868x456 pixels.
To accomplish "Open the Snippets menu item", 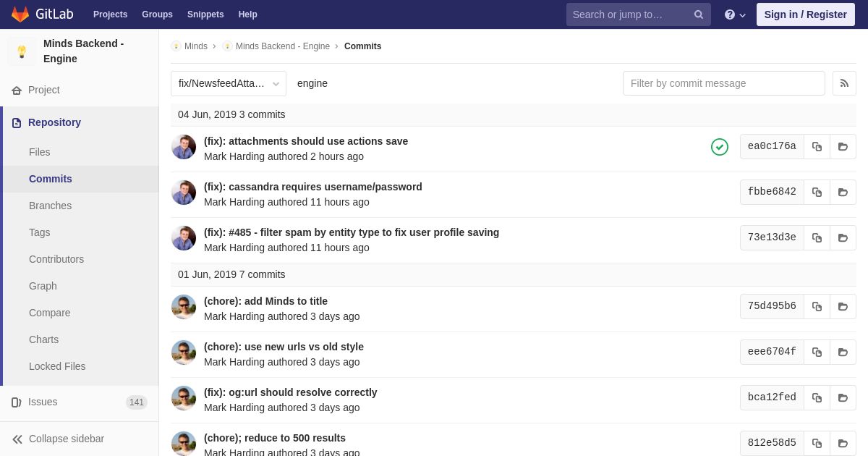I will pos(205,14).
